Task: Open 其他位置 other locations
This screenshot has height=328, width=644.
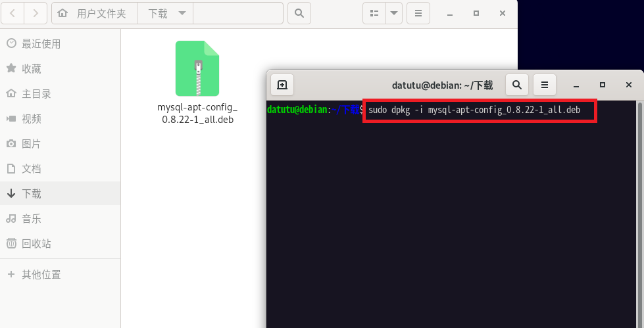Action: [61, 274]
